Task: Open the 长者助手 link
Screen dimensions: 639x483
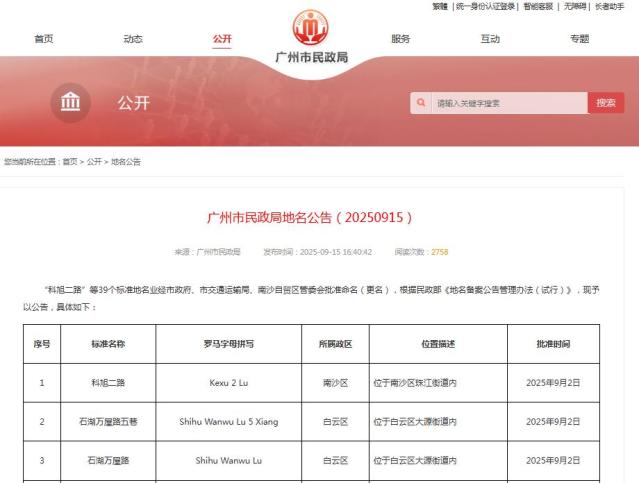Action: 609,7
